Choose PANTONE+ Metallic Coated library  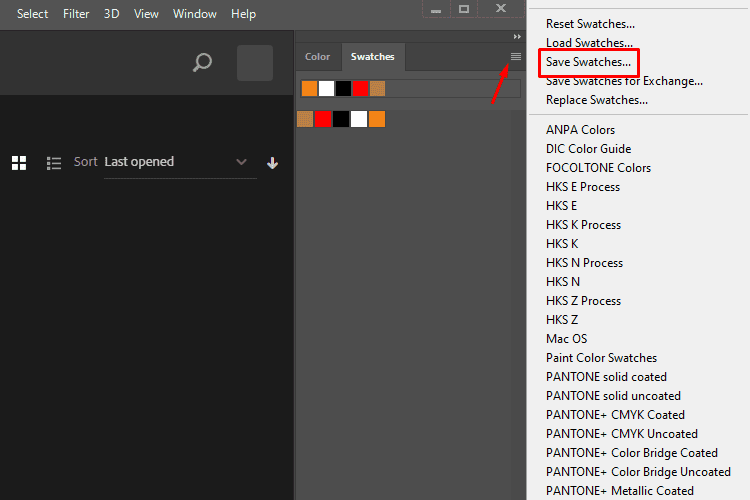tap(619, 491)
